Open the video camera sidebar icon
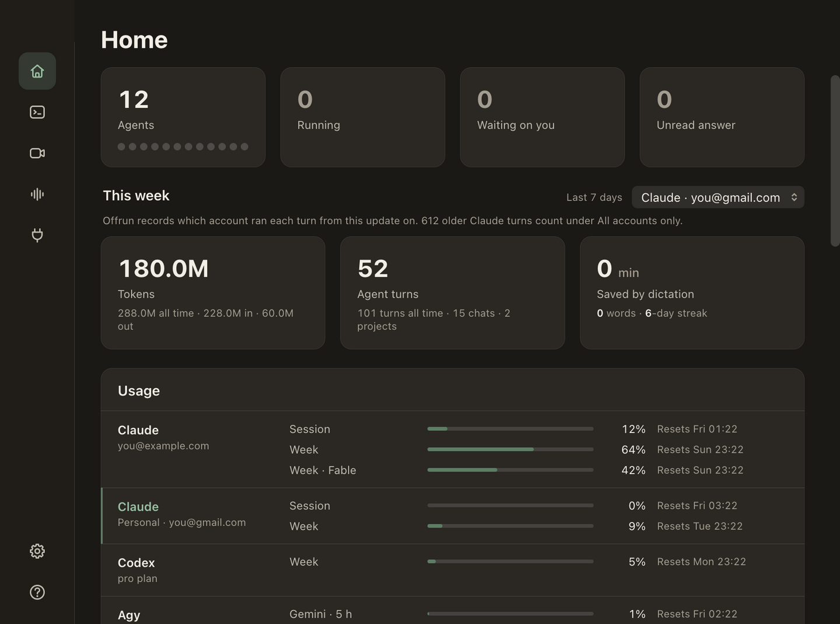840x624 pixels. [x=37, y=153]
